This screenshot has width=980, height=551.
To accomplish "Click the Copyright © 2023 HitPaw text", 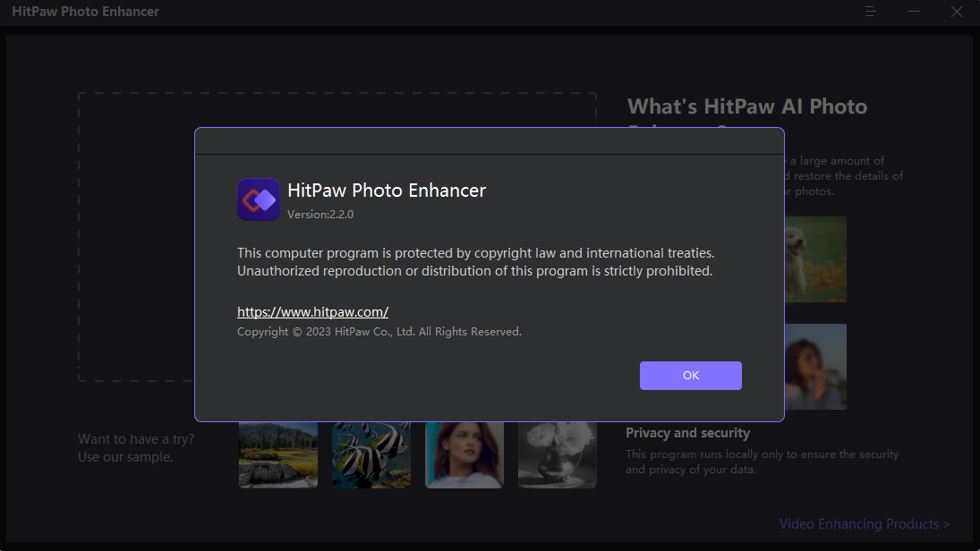I will [379, 332].
